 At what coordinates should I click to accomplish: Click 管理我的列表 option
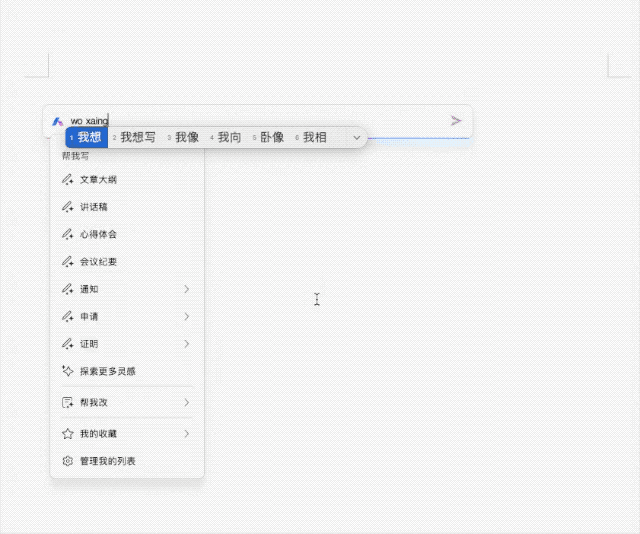[x=127, y=461]
